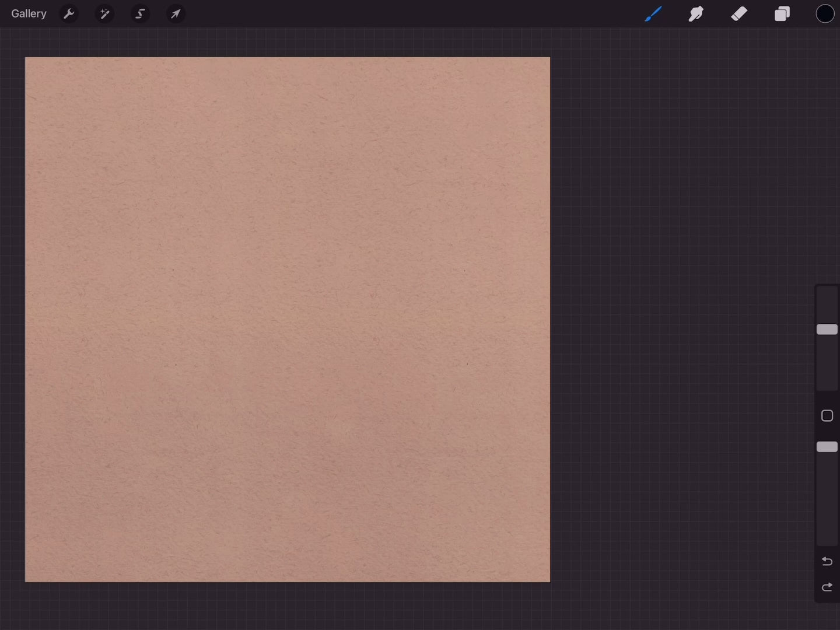Click the brush size slider handle
840x630 pixels.
(827, 330)
